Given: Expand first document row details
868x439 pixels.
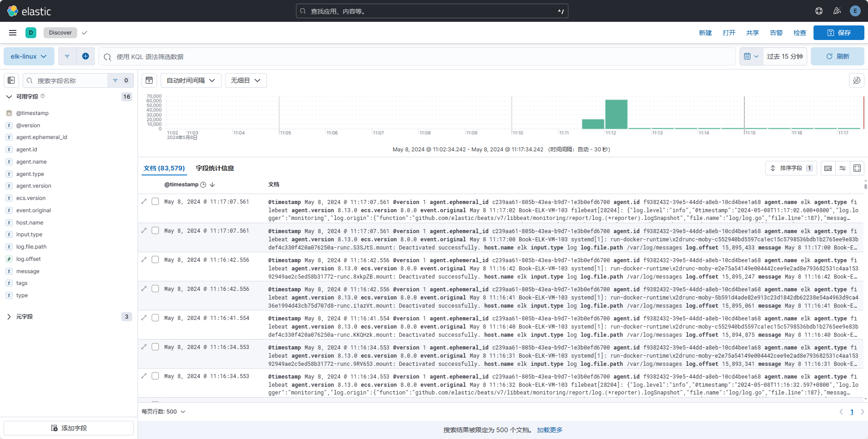Looking at the screenshot, I should (x=144, y=201).
